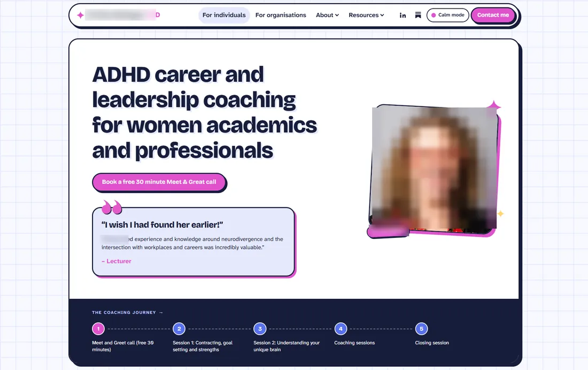Book a free 30 minute Meet & Great call
This screenshot has height=370, width=588.
159,182
